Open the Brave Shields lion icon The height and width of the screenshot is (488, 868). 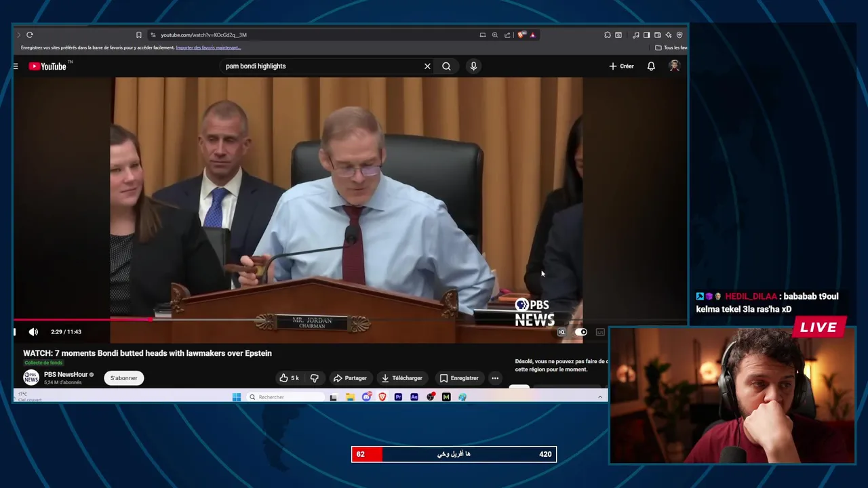521,35
